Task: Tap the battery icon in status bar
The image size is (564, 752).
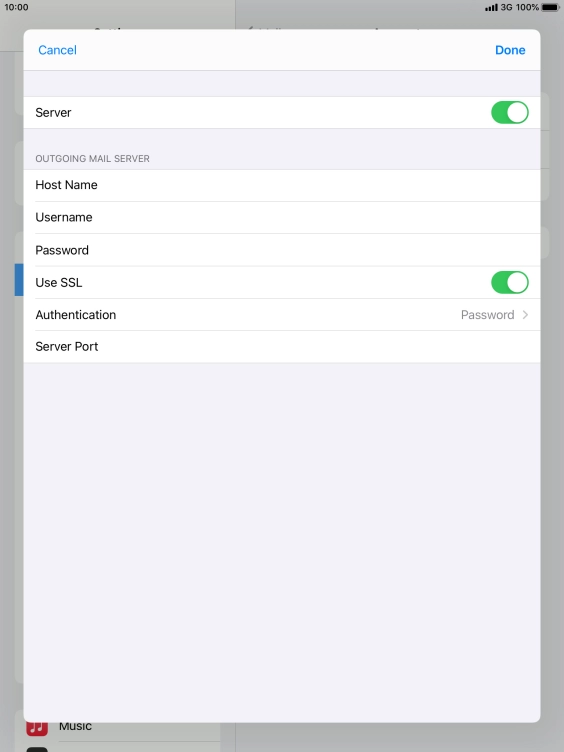Action: tap(551, 7)
